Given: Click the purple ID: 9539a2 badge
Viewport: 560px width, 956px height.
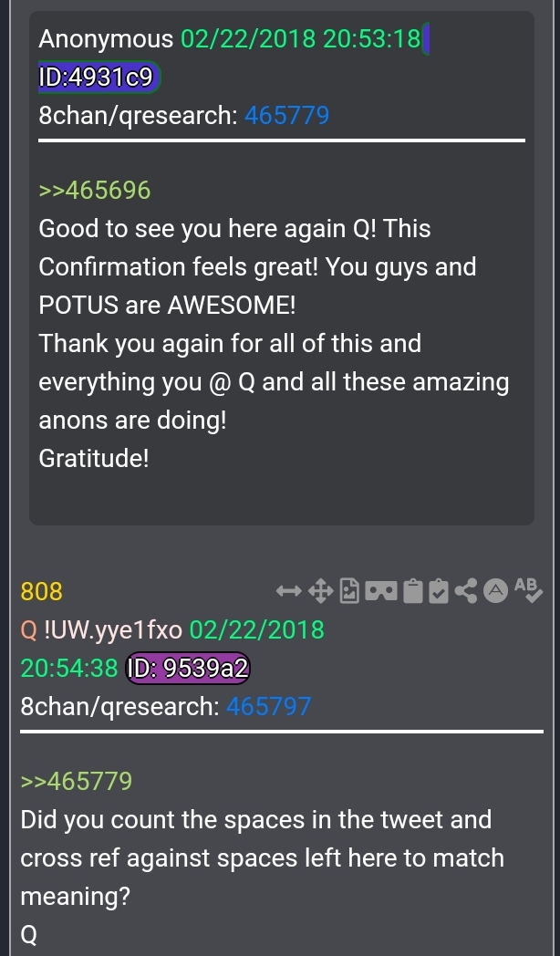Looking at the screenshot, I should (188, 669).
